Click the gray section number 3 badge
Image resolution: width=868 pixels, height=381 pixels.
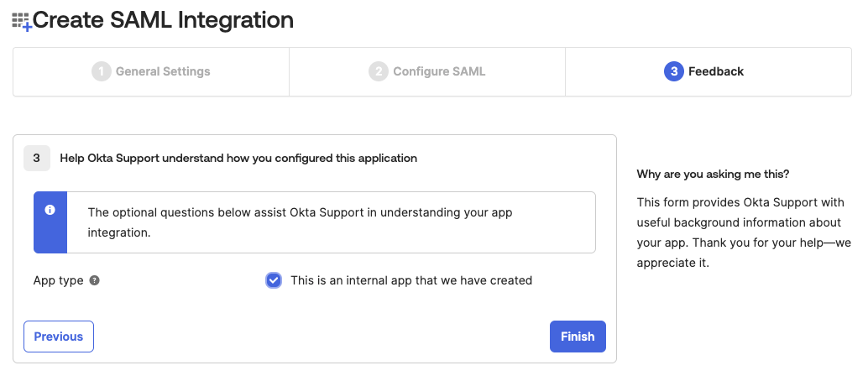point(37,158)
